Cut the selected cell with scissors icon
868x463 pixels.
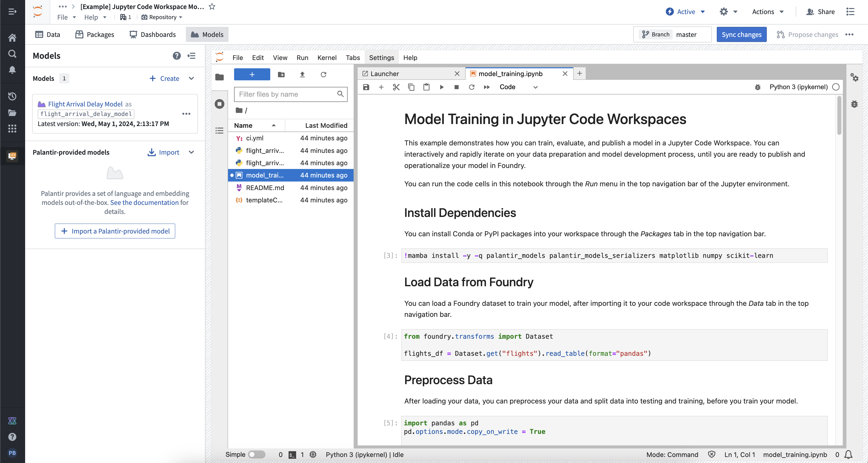396,87
